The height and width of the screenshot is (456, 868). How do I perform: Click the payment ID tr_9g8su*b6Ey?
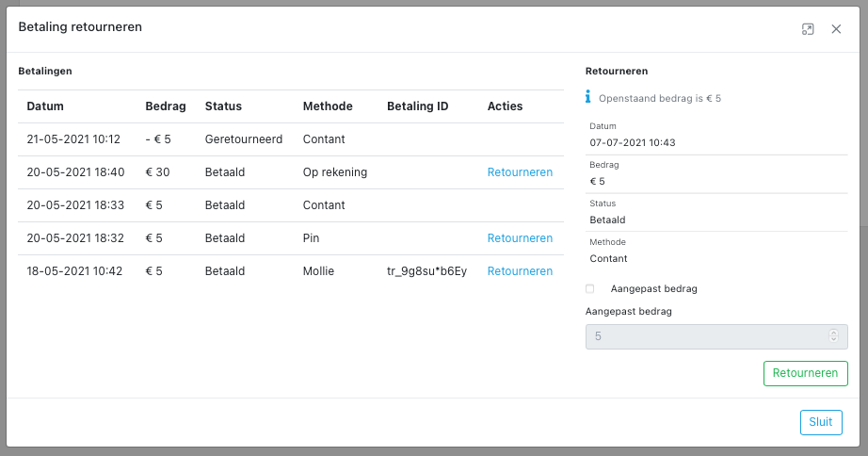coord(426,271)
